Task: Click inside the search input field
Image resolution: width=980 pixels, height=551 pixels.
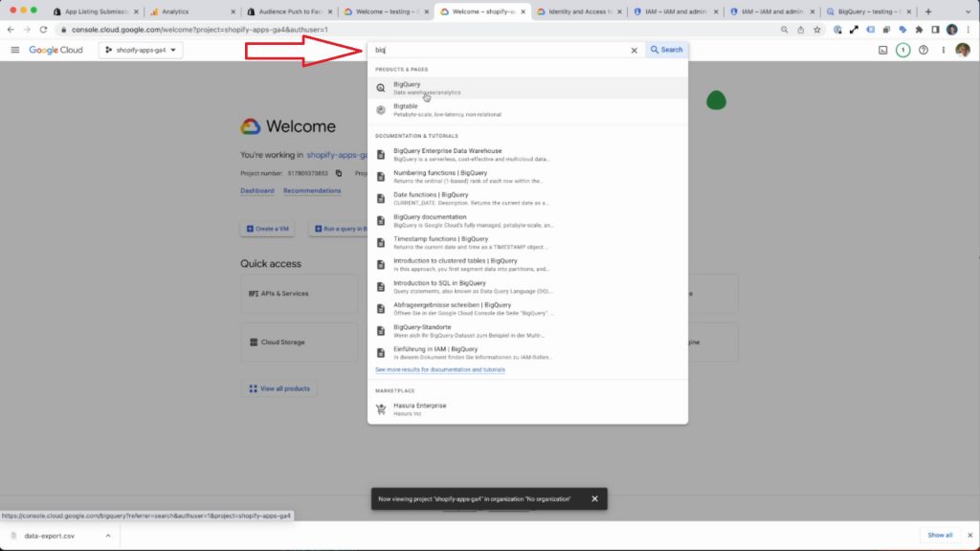Action: click(500, 50)
